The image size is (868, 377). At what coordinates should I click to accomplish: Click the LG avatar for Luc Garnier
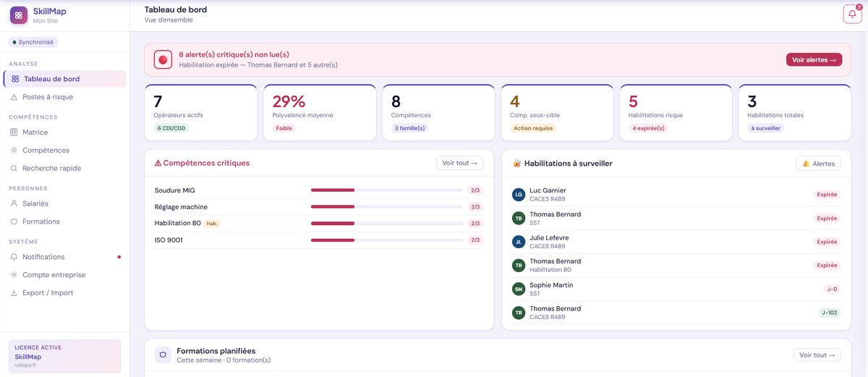[518, 195]
